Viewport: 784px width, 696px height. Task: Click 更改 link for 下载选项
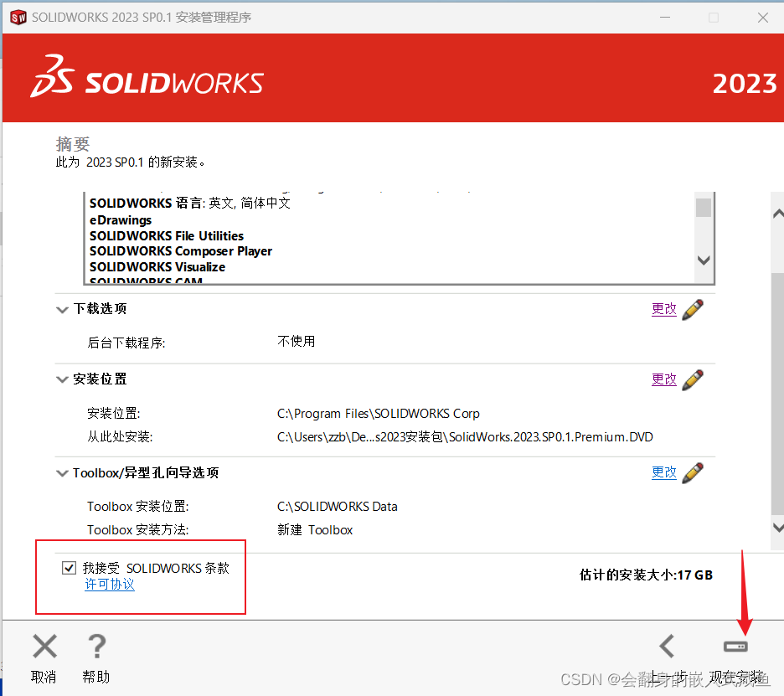pyautogui.click(x=664, y=309)
